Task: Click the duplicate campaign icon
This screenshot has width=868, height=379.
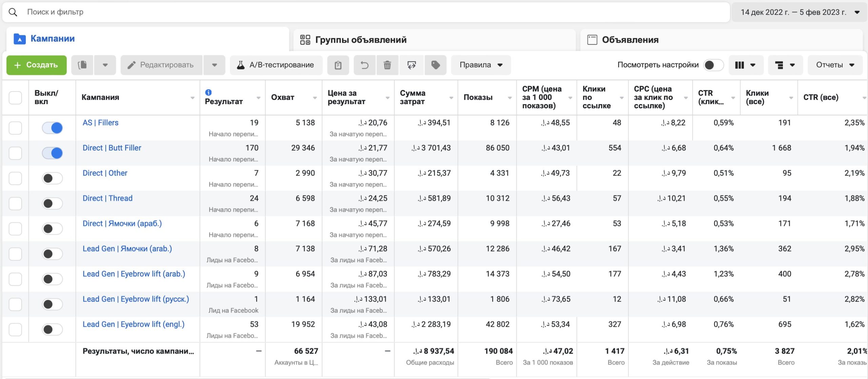Action: [x=82, y=65]
